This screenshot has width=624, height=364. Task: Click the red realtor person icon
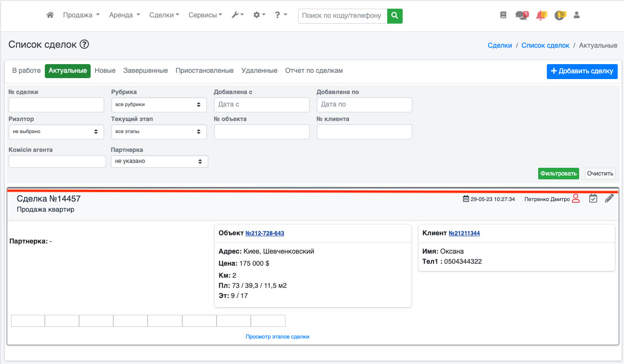pyautogui.click(x=576, y=199)
